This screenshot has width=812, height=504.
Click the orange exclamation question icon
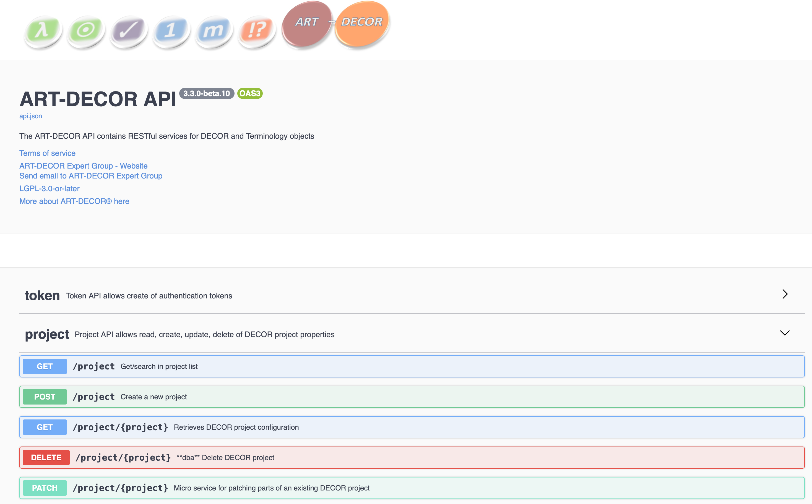[257, 31]
